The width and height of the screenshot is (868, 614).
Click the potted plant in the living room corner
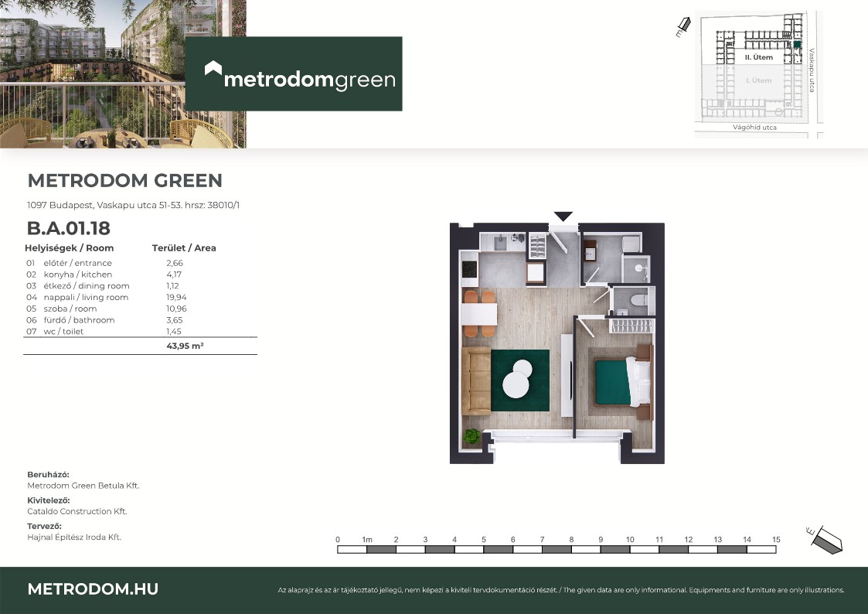(x=472, y=436)
